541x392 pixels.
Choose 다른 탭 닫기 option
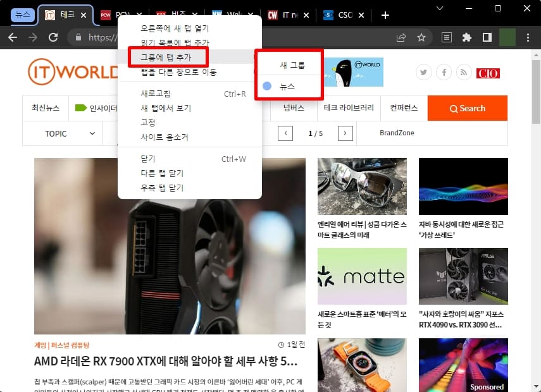tap(190, 173)
